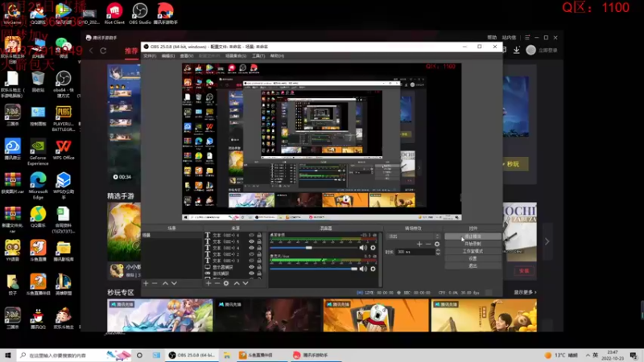644x362 pixels.
Task: Select the obs64 shortcut desktop icon
Action: tap(64, 84)
